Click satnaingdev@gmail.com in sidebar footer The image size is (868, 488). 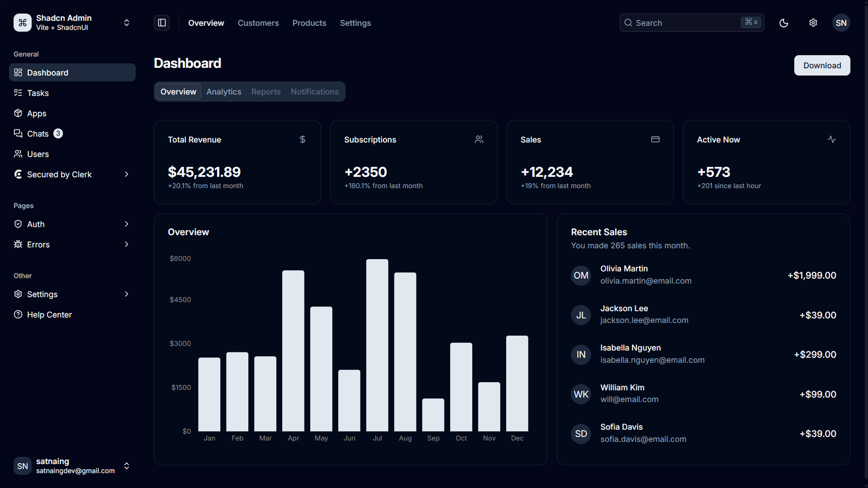75,471
